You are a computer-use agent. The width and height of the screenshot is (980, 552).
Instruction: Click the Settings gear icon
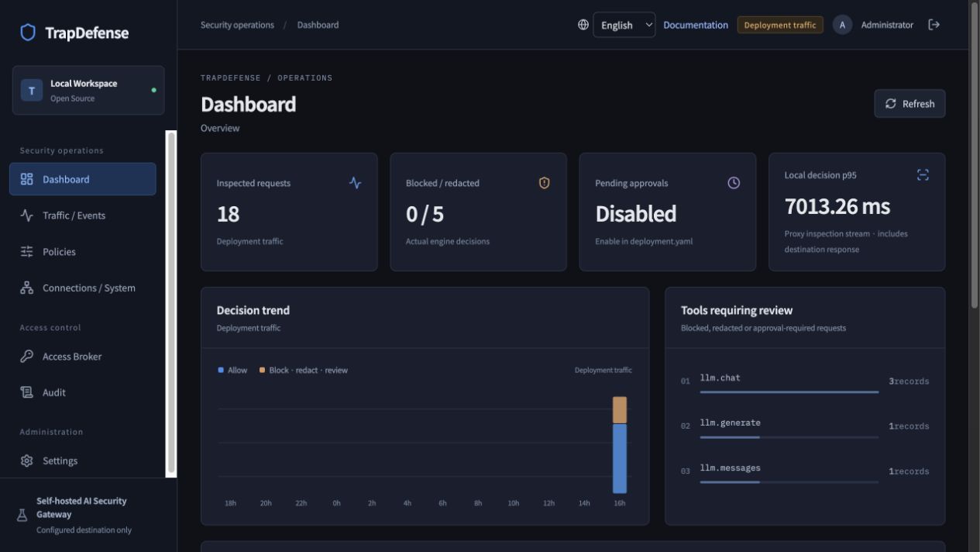click(27, 461)
